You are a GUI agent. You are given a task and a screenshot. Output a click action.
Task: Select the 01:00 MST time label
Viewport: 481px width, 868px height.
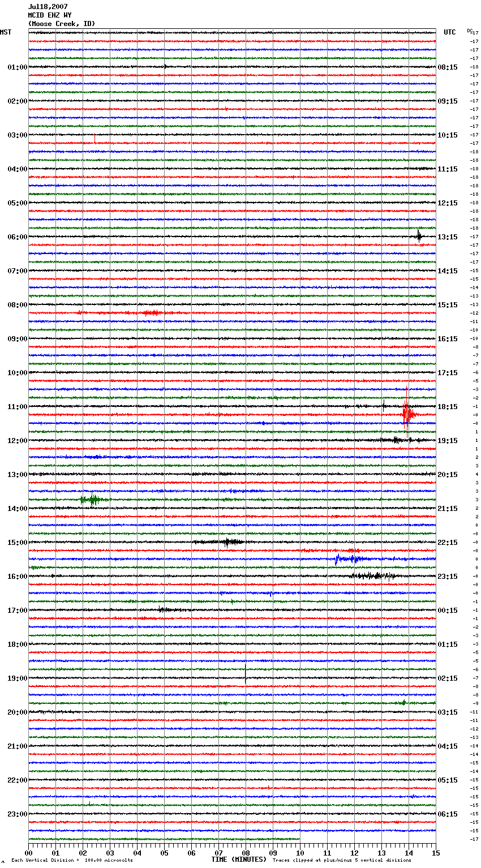[x=18, y=67]
